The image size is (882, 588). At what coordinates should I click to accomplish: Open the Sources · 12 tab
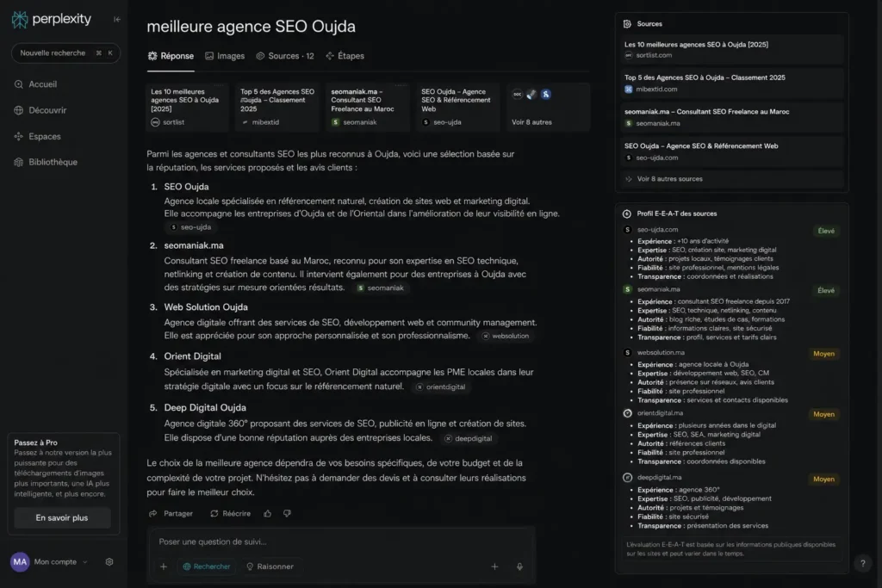285,56
